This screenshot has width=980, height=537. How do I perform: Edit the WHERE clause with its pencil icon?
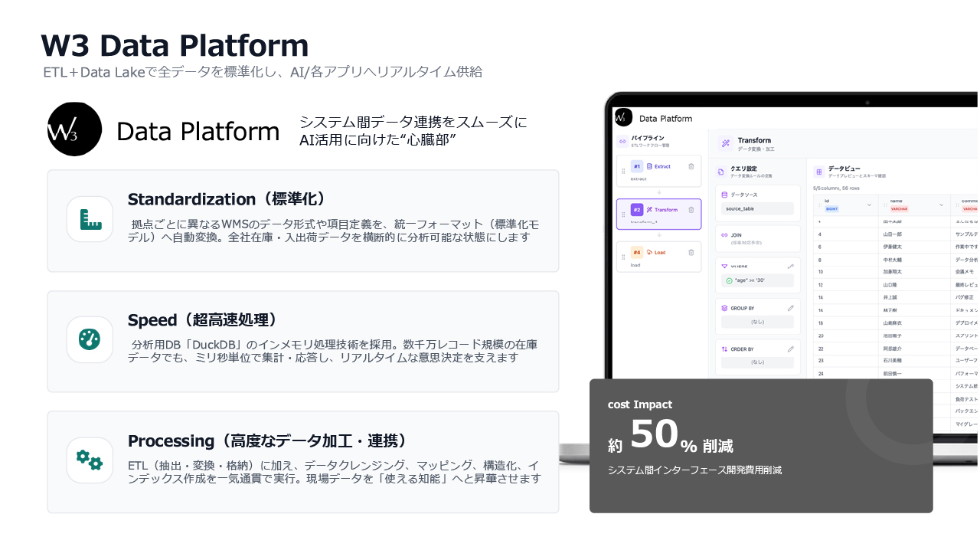click(790, 267)
